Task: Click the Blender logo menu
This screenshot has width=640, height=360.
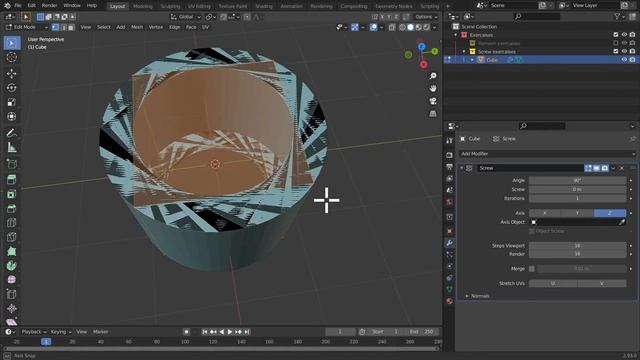Action: 7,6
